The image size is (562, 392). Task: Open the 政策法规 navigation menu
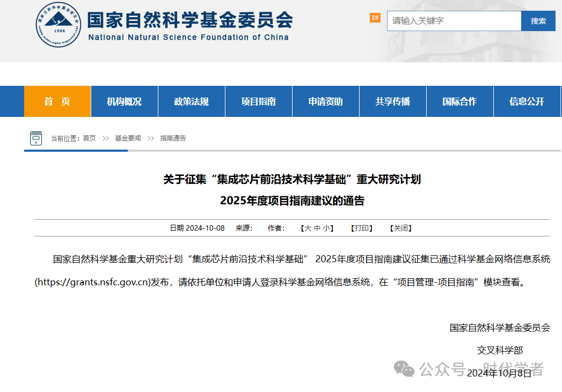point(192,101)
